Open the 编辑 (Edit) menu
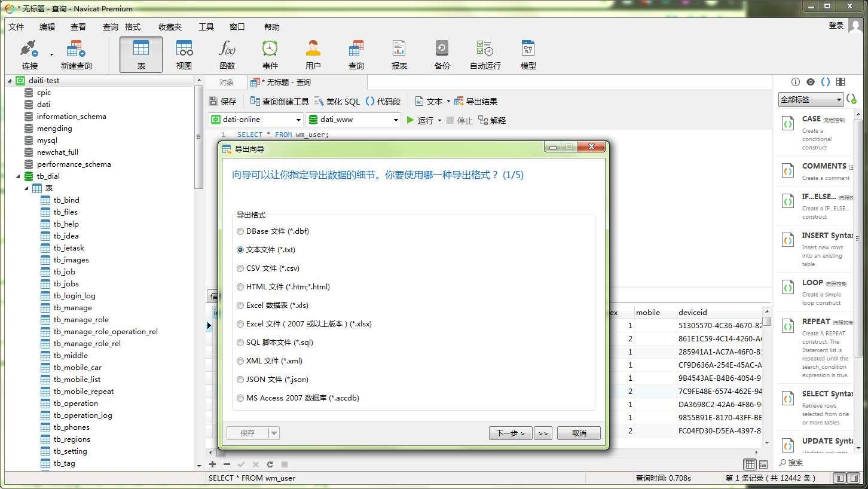Screen dimensions: 868x489 coord(47,27)
